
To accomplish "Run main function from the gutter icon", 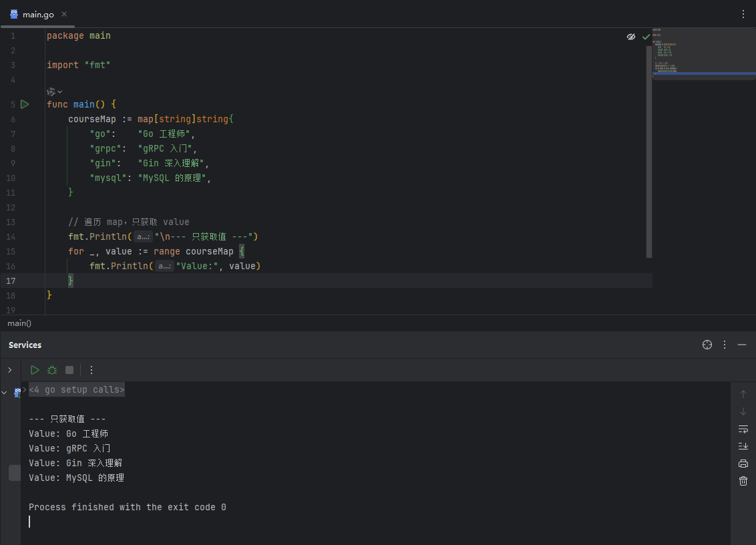I will coord(25,104).
